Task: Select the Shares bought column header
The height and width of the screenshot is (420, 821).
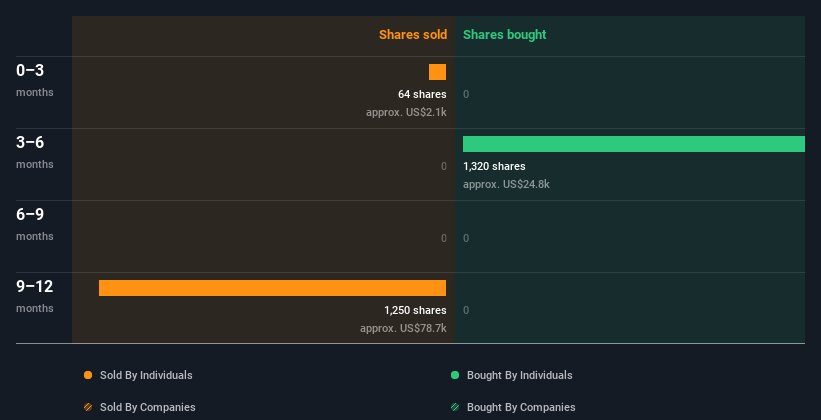Action: pyautogui.click(x=504, y=35)
